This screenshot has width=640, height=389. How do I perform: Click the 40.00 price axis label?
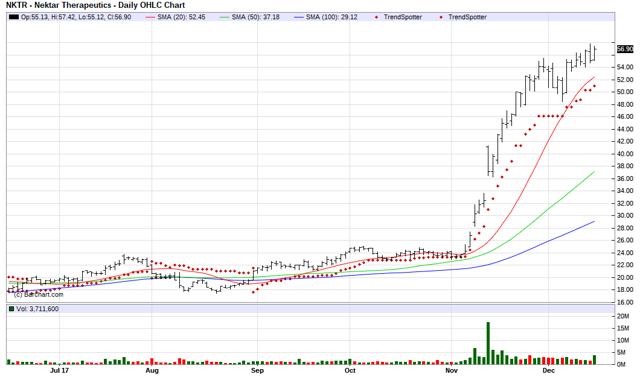(x=625, y=154)
